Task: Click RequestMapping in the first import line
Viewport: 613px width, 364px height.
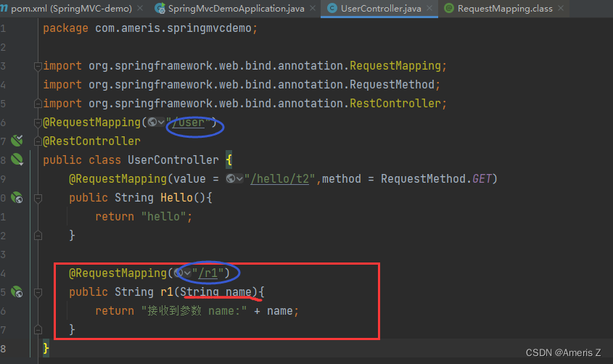Action: point(395,65)
